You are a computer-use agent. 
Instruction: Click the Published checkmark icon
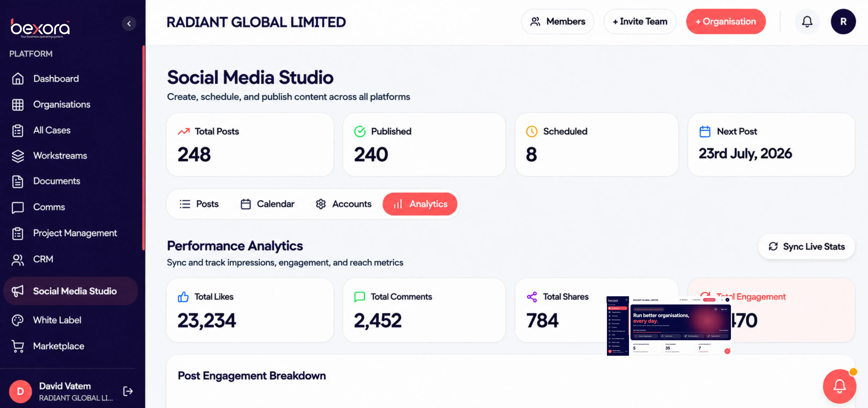pos(360,131)
